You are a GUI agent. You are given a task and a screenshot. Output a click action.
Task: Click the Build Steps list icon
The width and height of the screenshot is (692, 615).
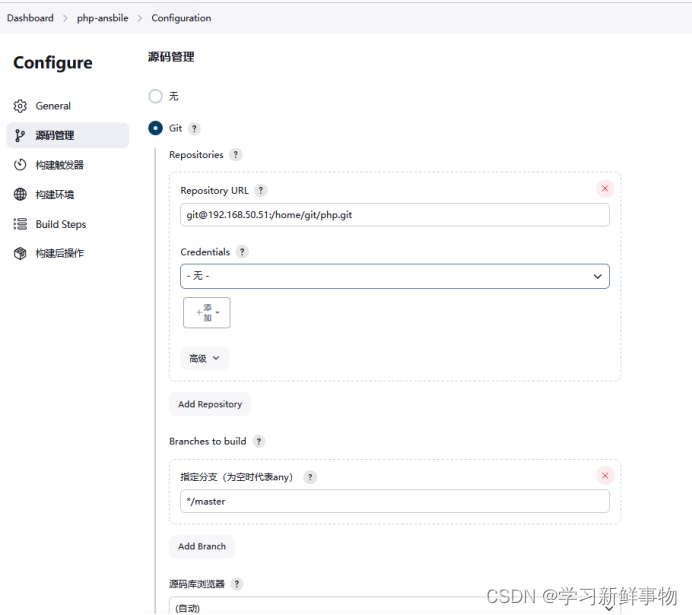(x=20, y=224)
